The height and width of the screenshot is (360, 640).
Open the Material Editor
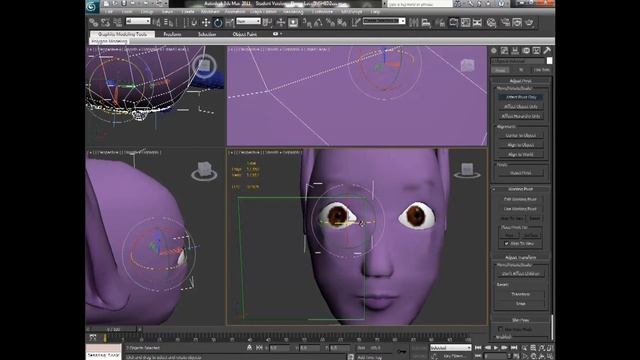(x=491, y=22)
